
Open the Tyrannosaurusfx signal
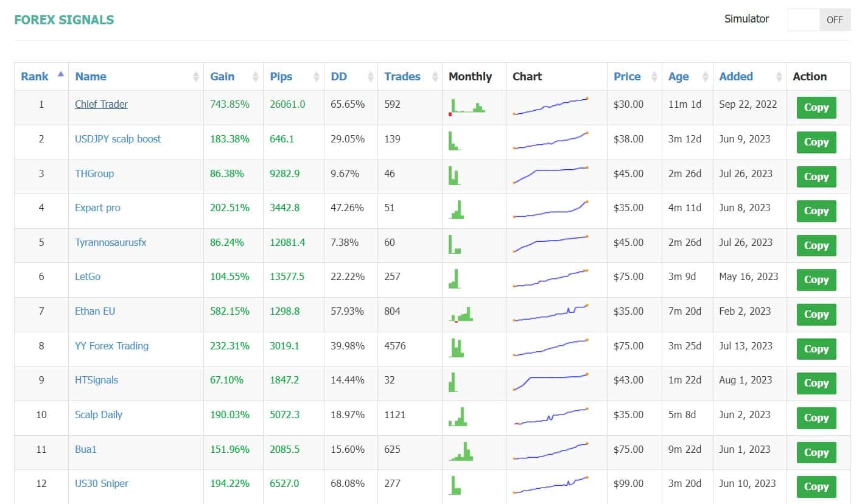click(x=110, y=242)
